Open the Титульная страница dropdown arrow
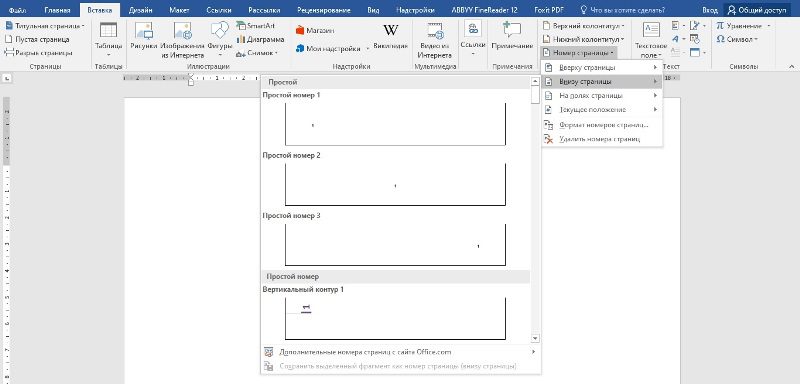Image resolution: width=800 pixels, height=384 pixels. click(83, 25)
